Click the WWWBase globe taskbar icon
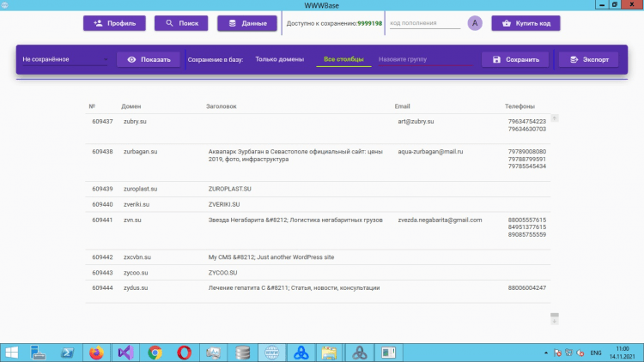The width and height of the screenshot is (644, 362). coord(271,353)
